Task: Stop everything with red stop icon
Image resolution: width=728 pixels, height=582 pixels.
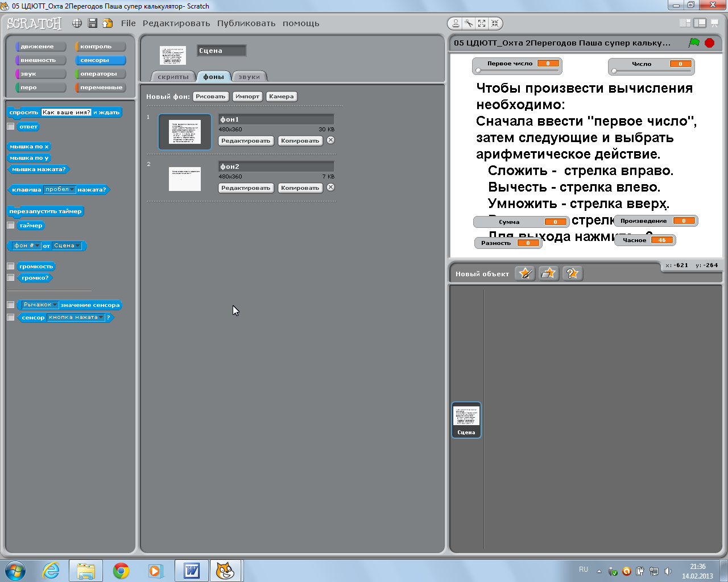Action: (x=709, y=43)
